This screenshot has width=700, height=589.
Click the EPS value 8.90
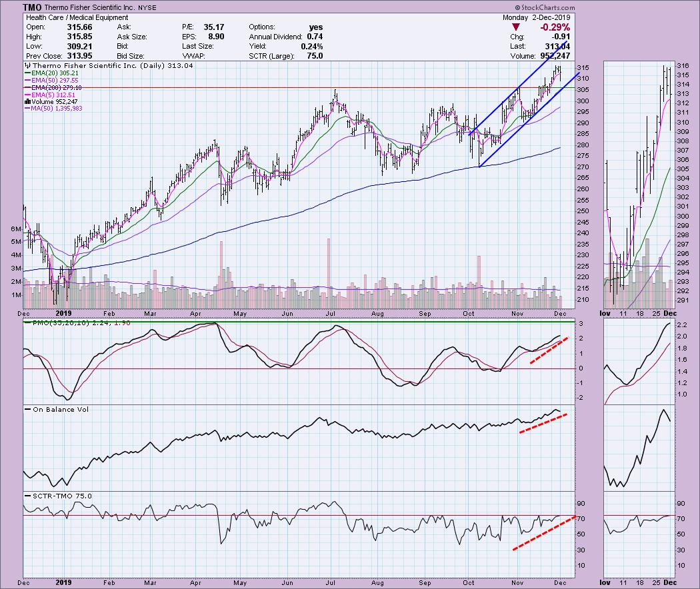point(217,37)
